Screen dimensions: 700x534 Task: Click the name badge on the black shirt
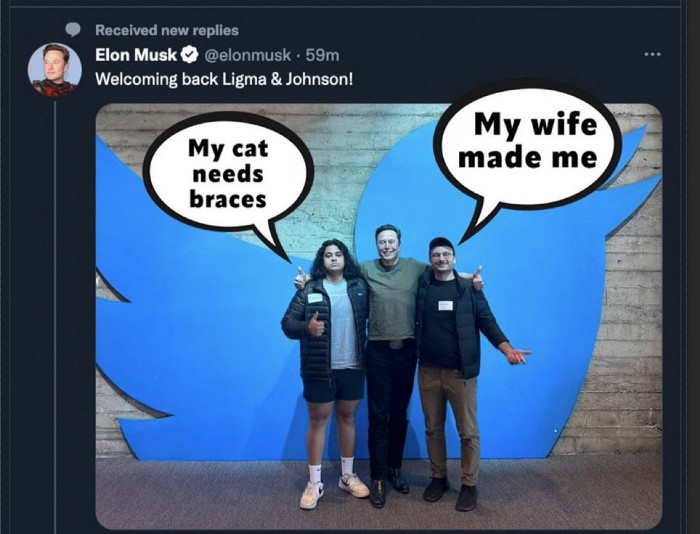click(445, 305)
